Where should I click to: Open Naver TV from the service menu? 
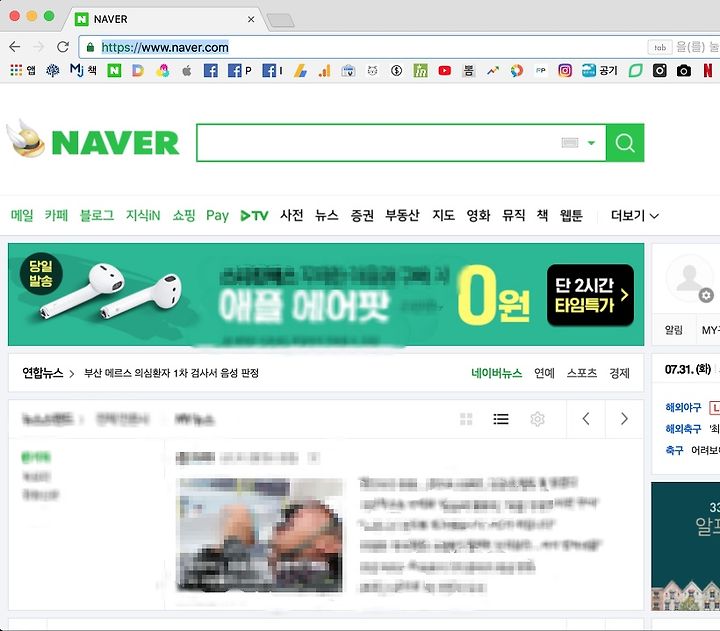tap(254, 215)
